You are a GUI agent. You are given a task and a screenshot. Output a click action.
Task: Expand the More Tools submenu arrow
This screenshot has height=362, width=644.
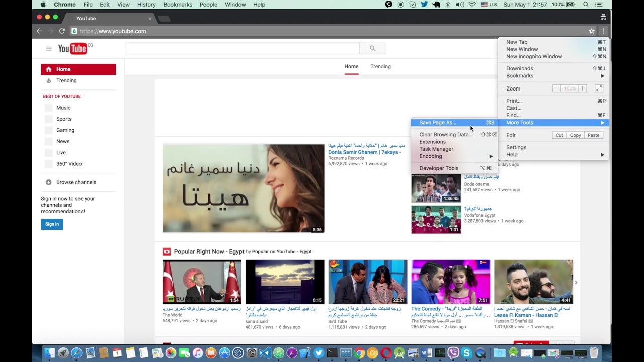(x=602, y=123)
